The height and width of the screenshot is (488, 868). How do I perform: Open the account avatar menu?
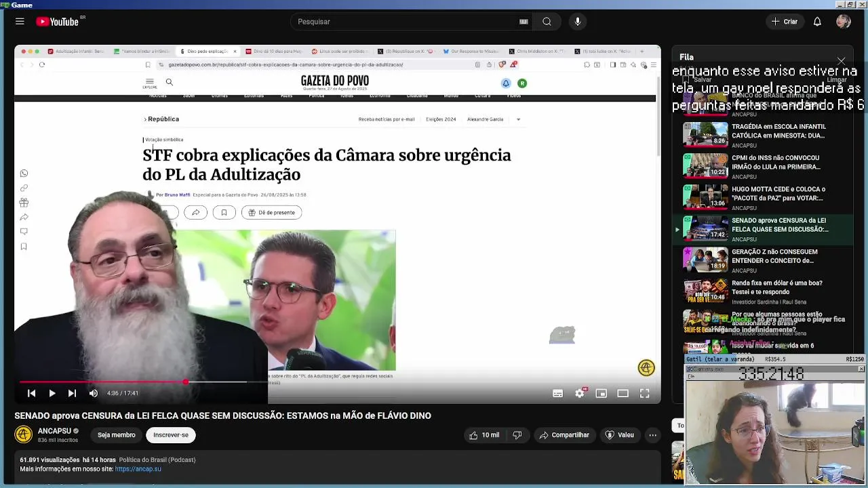pyautogui.click(x=844, y=22)
